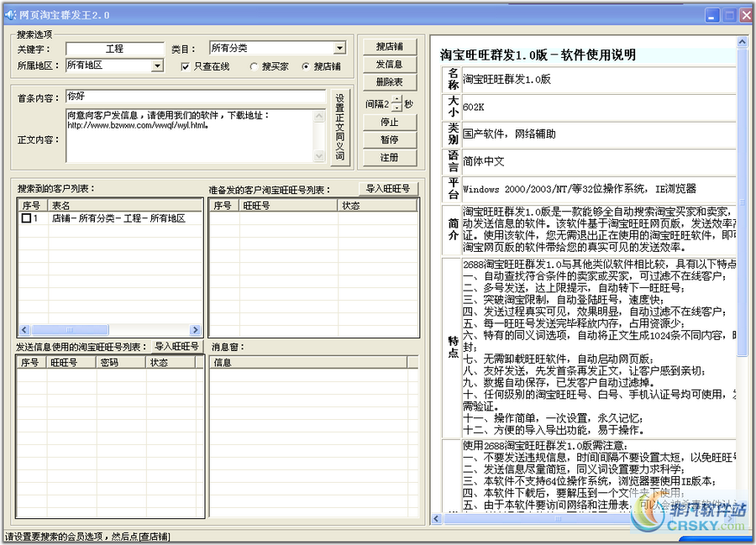Click the 删除表 delete table button
756x545 pixels.
(390, 82)
